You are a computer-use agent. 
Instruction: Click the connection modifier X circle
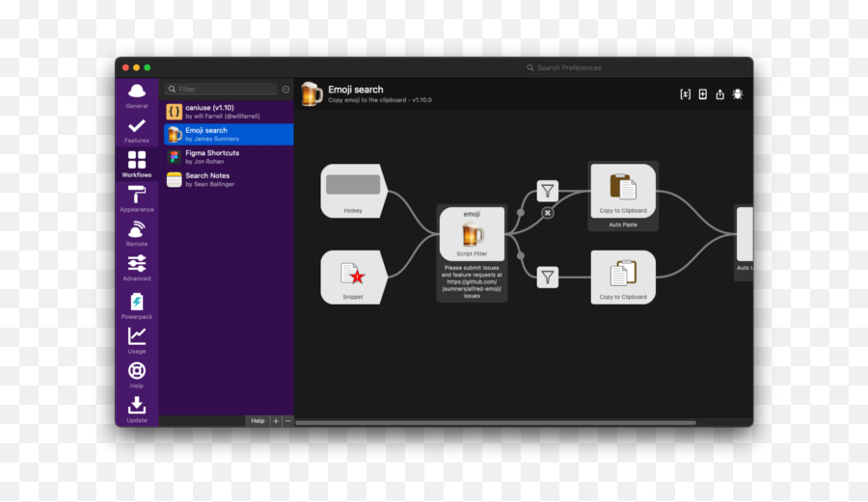coord(547,213)
